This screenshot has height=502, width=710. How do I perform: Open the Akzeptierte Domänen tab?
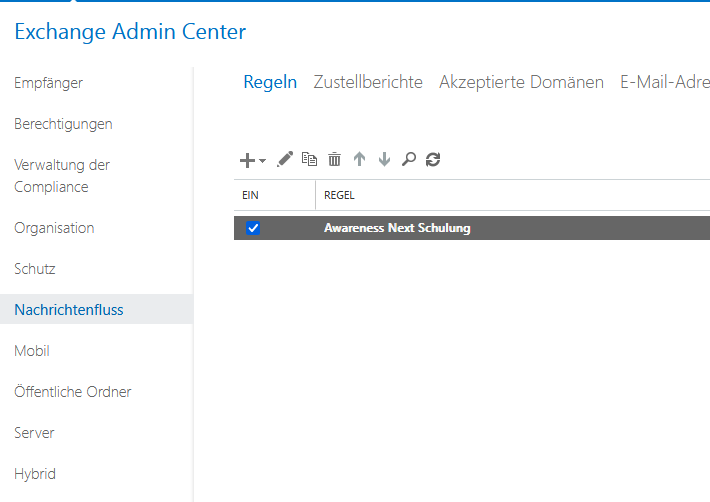pos(521,82)
